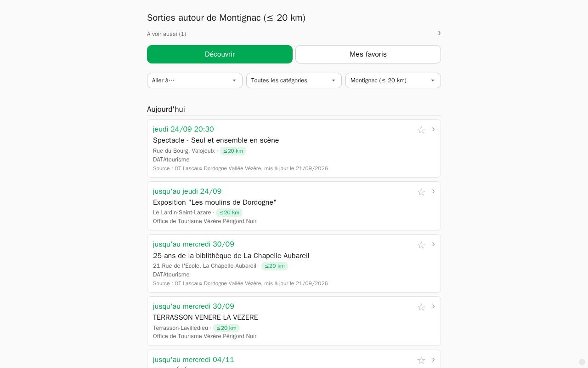Expand the "À voir aussi (1)" section arrow

(439, 33)
